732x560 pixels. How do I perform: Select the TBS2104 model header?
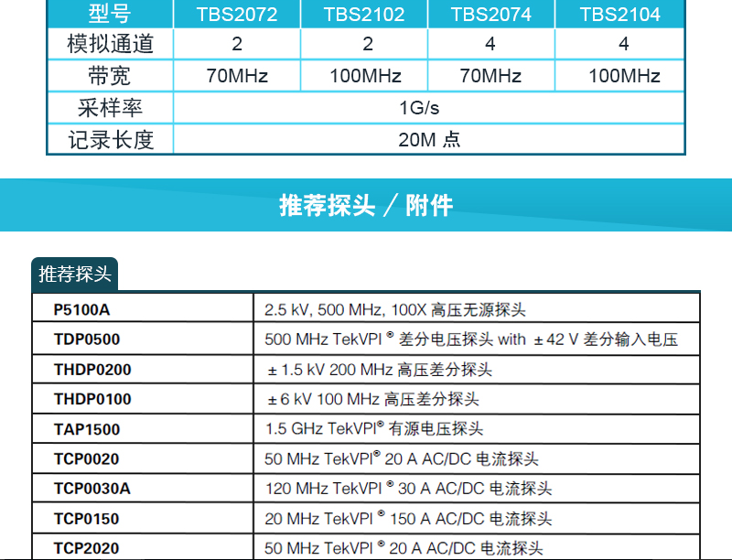pyautogui.click(x=620, y=14)
